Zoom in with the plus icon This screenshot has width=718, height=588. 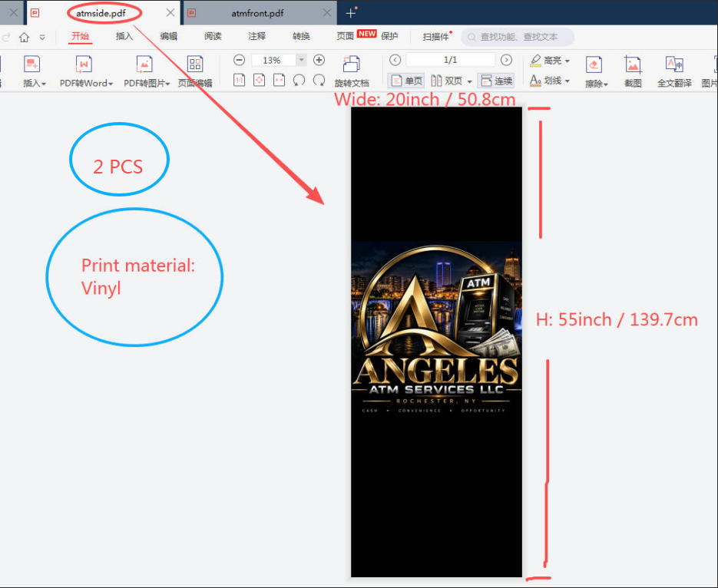click(319, 60)
